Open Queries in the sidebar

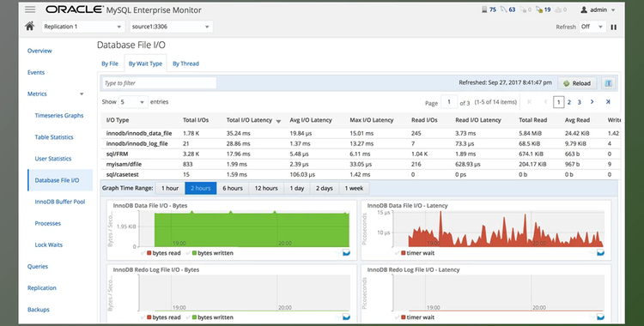coord(38,267)
